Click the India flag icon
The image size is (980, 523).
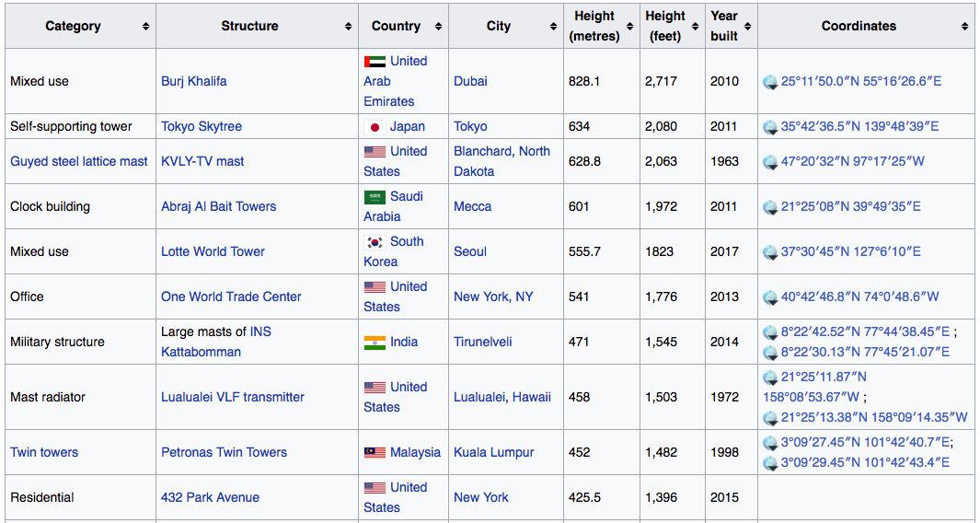click(375, 343)
